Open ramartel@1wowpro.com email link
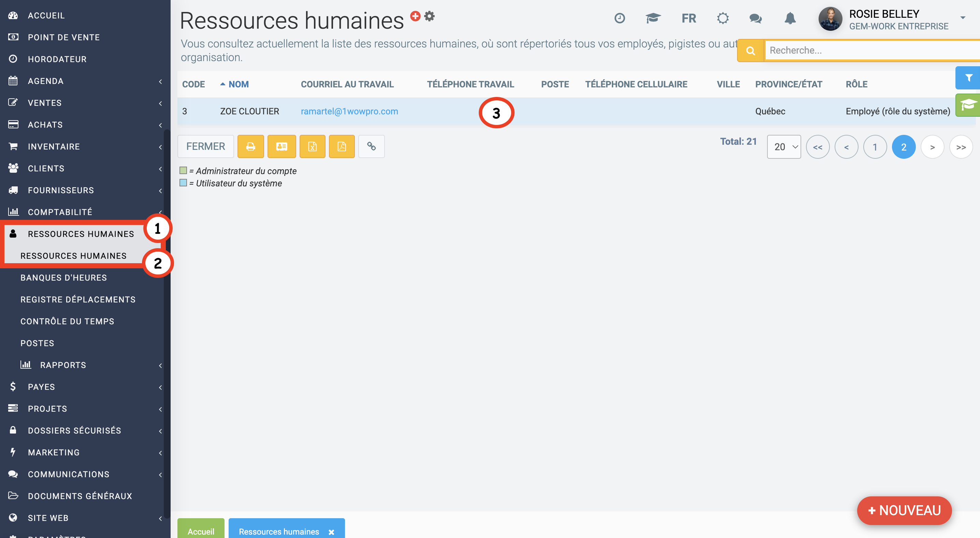 pyautogui.click(x=349, y=112)
